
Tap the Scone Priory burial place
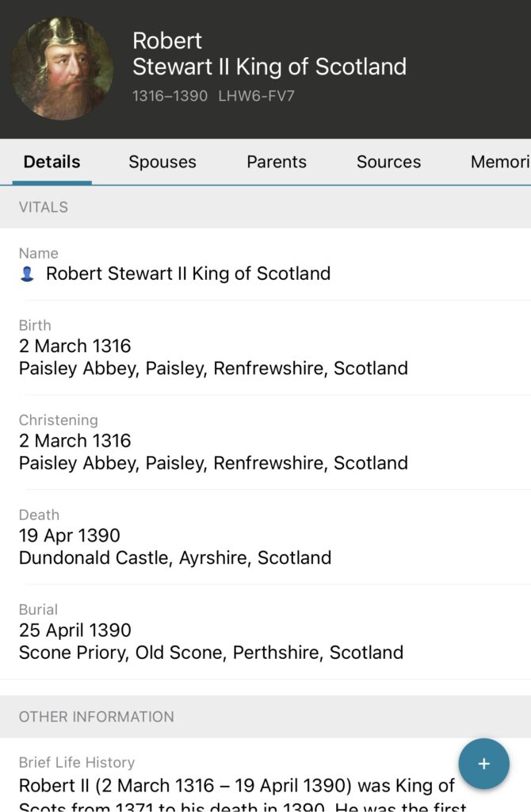(211, 653)
